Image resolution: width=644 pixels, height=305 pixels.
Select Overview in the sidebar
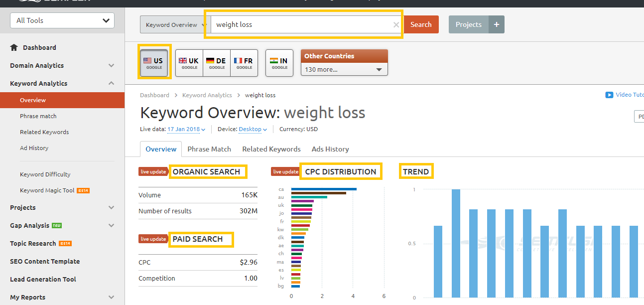(x=62, y=100)
